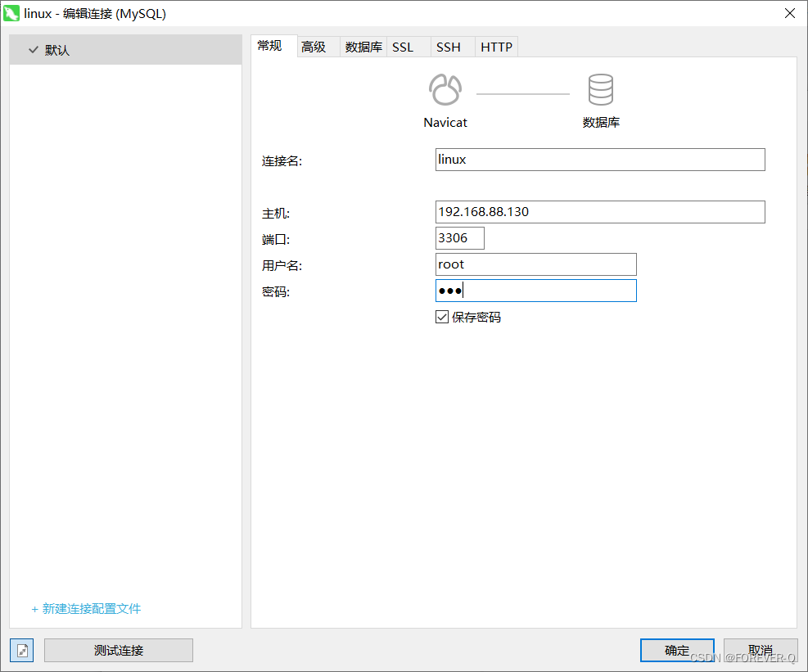808x672 pixels.
Task: Cancel with the 取消 button
Action: pyautogui.click(x=761, y=651)
